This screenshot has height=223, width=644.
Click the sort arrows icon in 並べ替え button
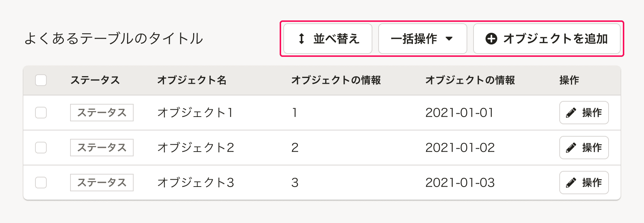coord(301,38)
